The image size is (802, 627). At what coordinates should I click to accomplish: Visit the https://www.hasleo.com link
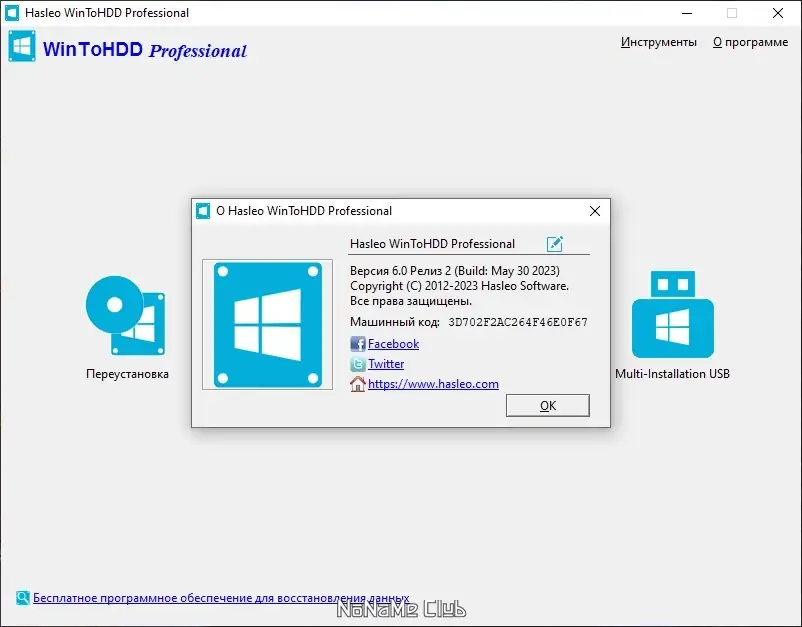(x=433, y=384)
